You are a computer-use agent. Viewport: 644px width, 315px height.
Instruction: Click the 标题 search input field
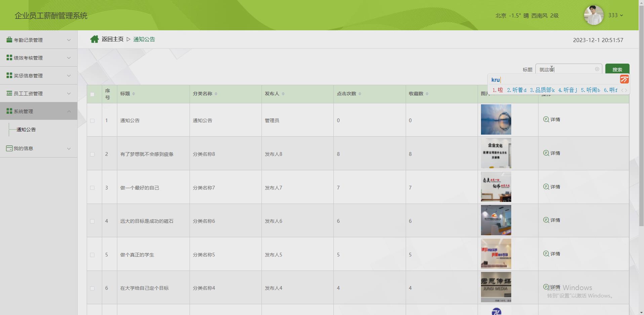click(568, 69)
